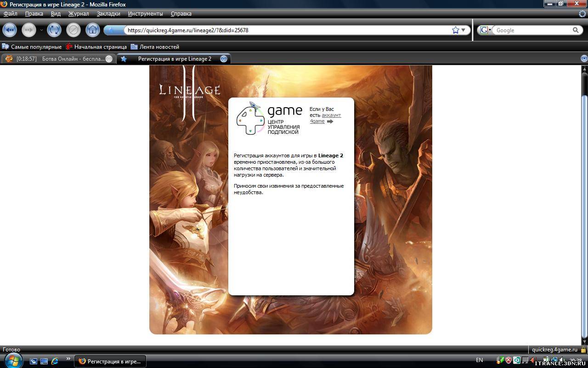Click the Forward navigation arrow button
Image resolution: width=588 pixels, height=368 pixels.
[x=29, y=30]
